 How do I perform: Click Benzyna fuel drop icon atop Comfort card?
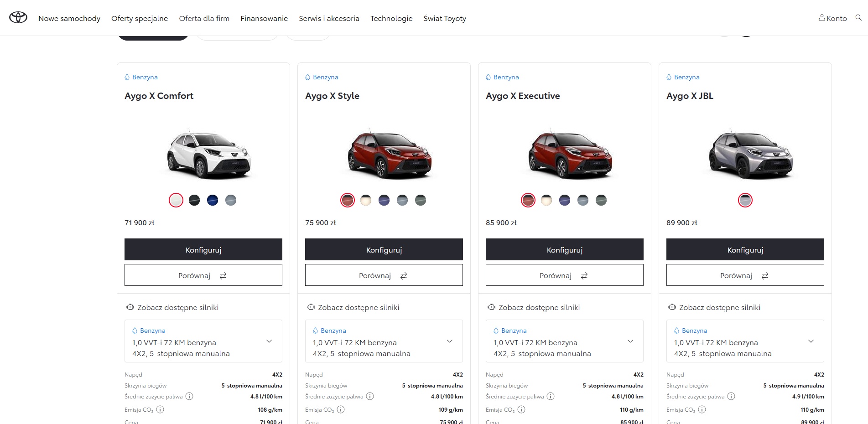127,77
